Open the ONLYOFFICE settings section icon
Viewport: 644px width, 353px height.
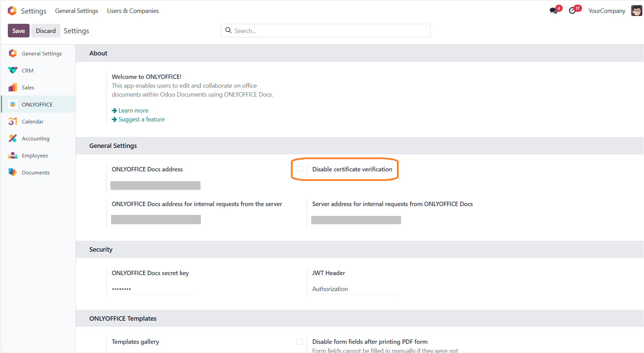[x=12, y=104]
